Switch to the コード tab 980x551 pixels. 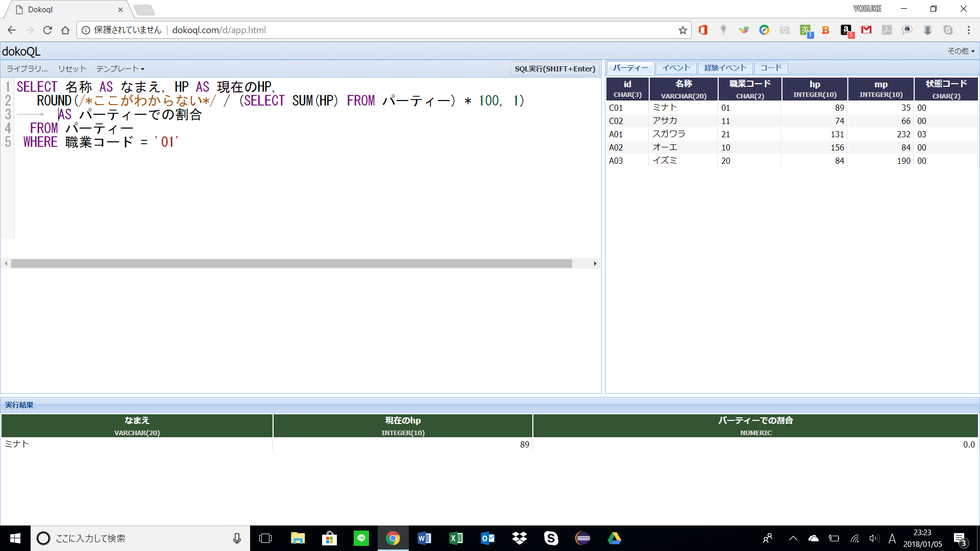tap(770, 67)
